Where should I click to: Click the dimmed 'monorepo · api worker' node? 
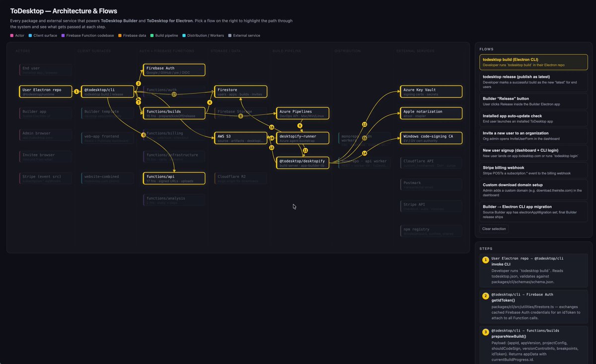[365, 163]
